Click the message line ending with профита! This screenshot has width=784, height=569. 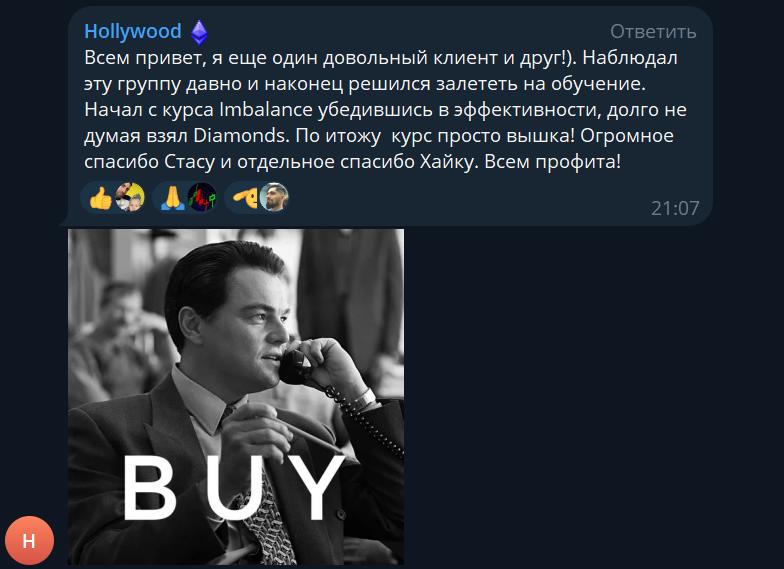click(352, 162)
